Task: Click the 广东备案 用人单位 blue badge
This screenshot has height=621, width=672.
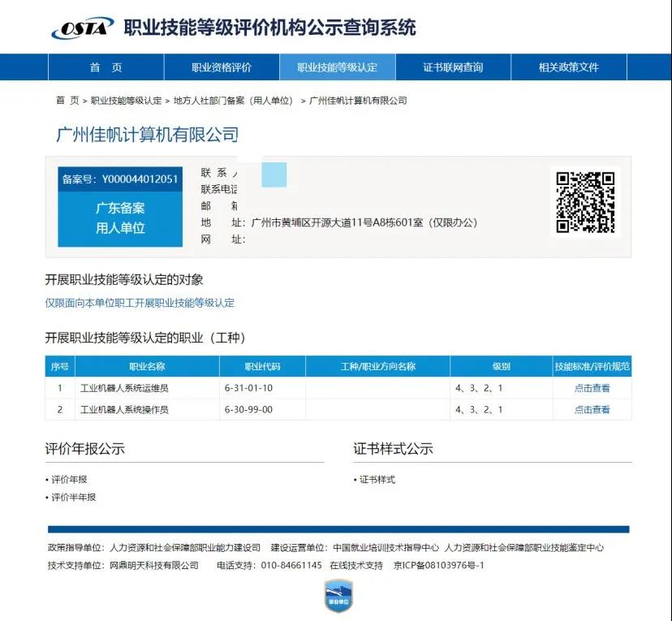Action: pyautogui.click(x=120, y=218)
